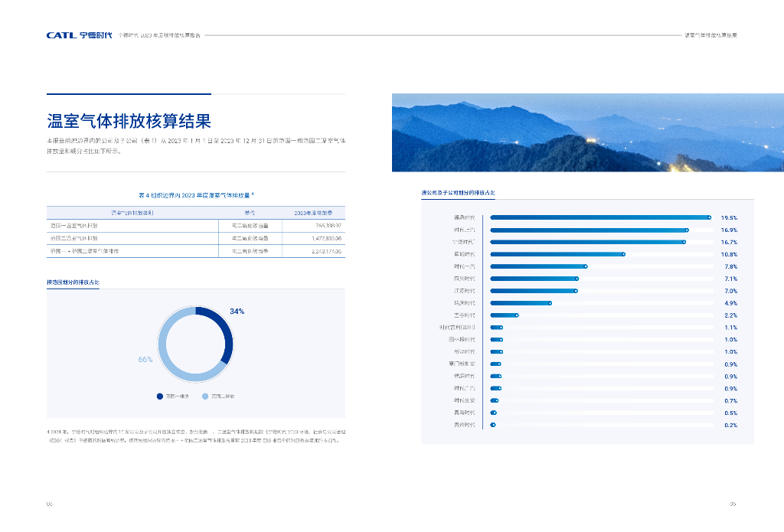Viewport: 784px width, 532px height.
Task: Click the 2,243,174.05 total emission value
Action: (322, 251)
